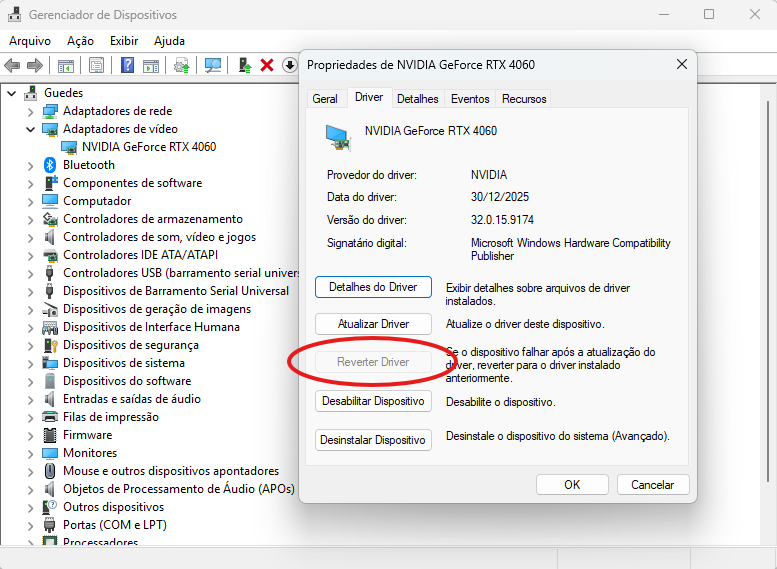Open the Ação menu

point(80,41)
